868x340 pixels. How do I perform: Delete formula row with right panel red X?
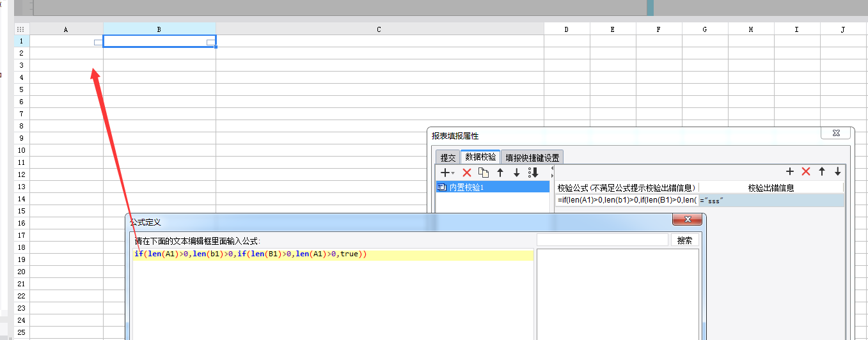tap(806, 171)
